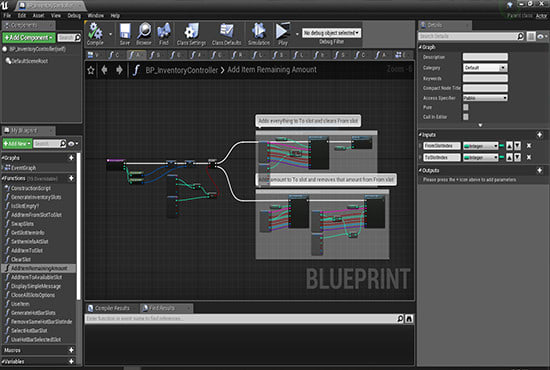Go forward using the right arrow in graph header
550x370 pixels.
point(119,70)
